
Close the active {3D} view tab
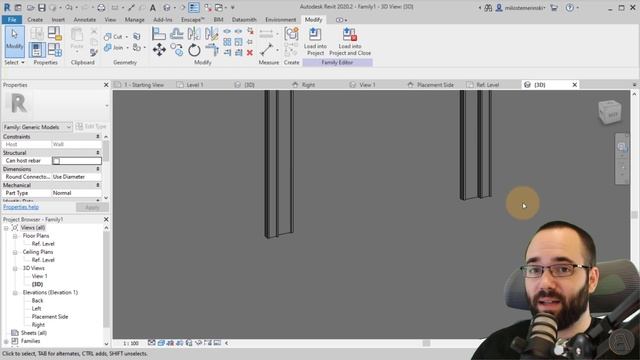575,85
